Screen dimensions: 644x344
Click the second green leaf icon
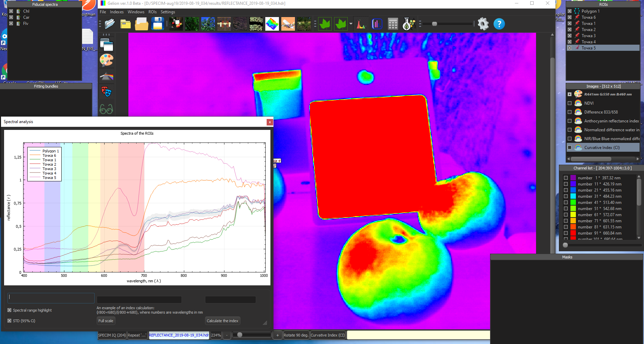341,24
